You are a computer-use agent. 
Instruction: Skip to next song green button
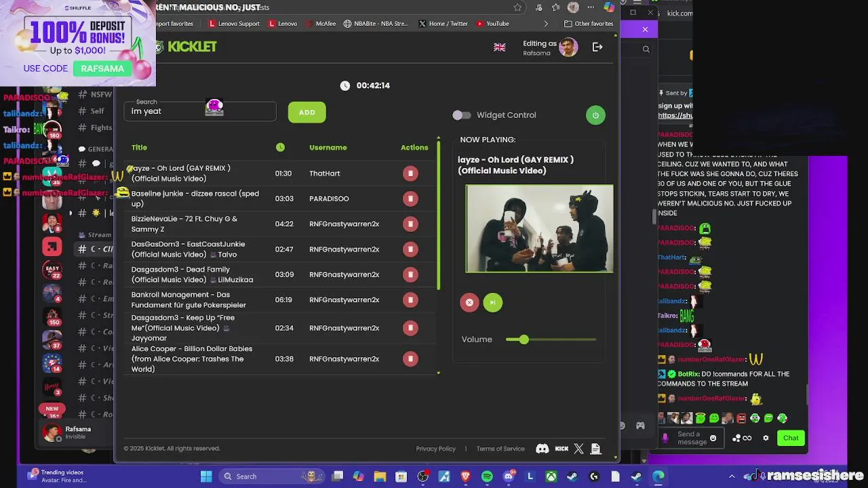click(x=493, y=302)
